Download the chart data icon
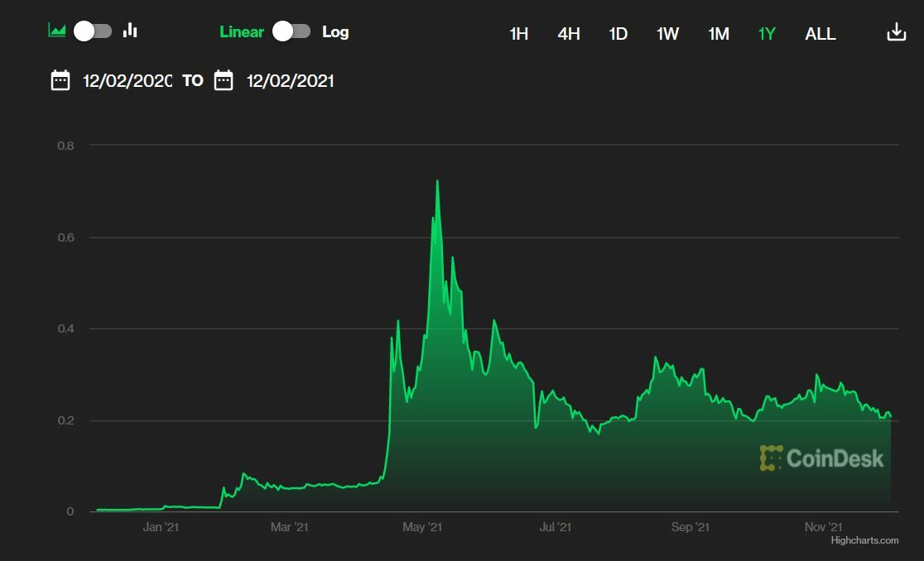 pyautogui.click(x=897, y=31)
